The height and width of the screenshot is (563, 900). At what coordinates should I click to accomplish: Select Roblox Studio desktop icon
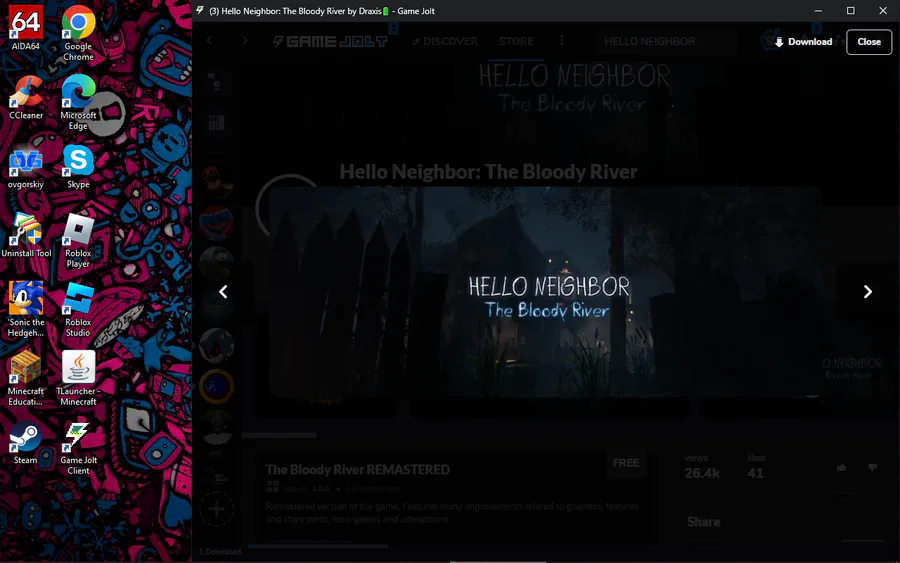(x=79, y=309)
